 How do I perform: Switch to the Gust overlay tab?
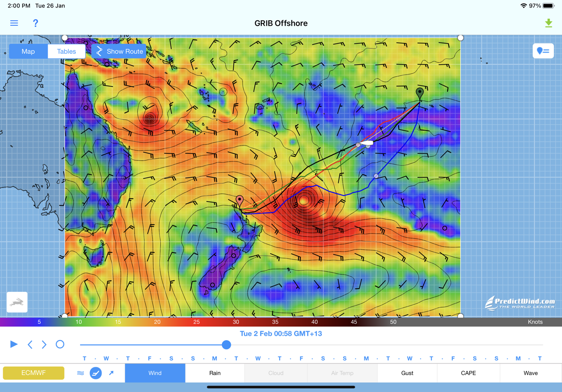click(407, 373)
